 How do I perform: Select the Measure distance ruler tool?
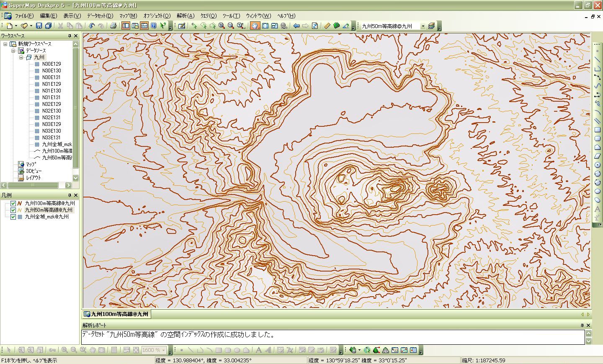click(x=327, y=26)
